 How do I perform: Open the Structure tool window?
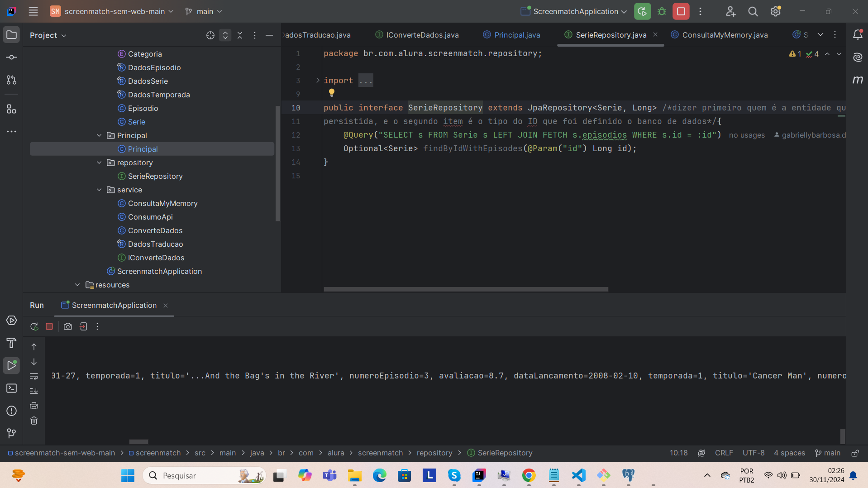point(11,109)
